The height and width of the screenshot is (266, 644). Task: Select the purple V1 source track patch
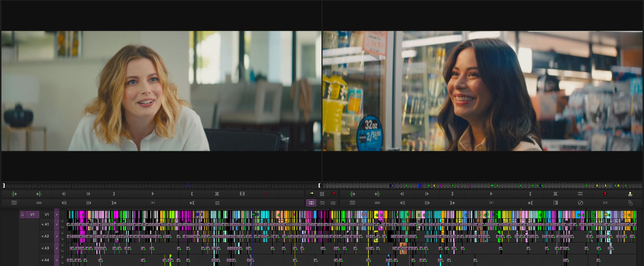32,215
